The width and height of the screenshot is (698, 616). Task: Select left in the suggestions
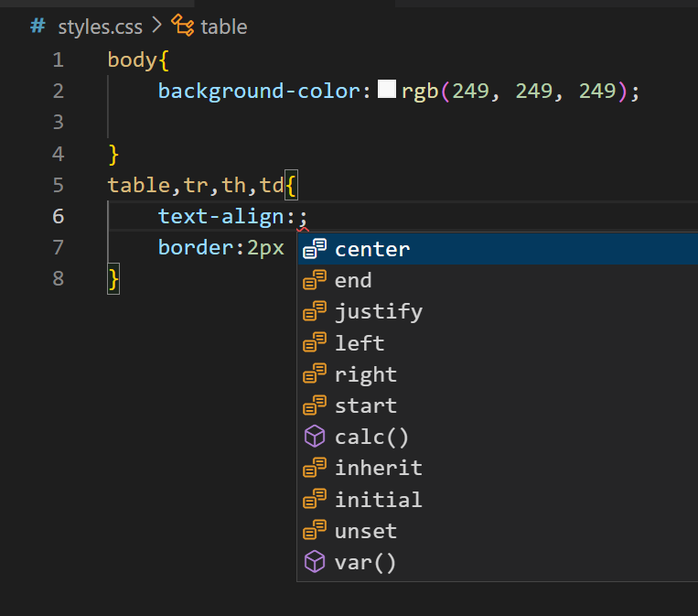(360, 343)
